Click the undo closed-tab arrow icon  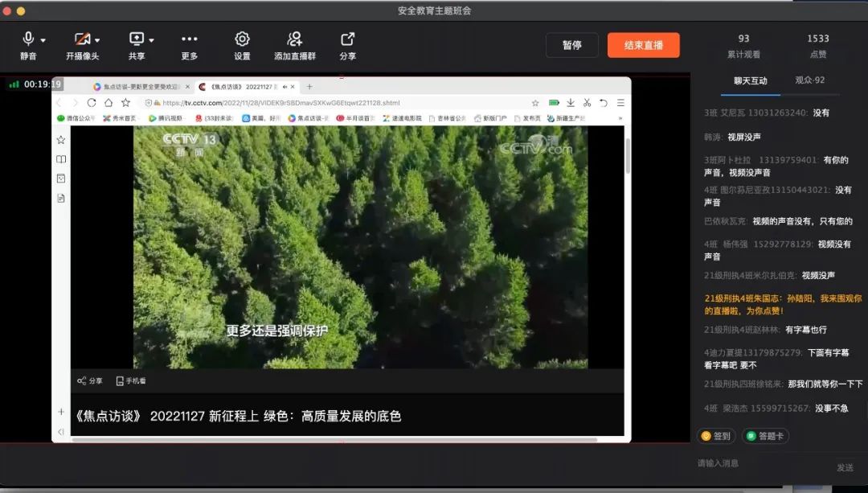[x=604, y=103]
